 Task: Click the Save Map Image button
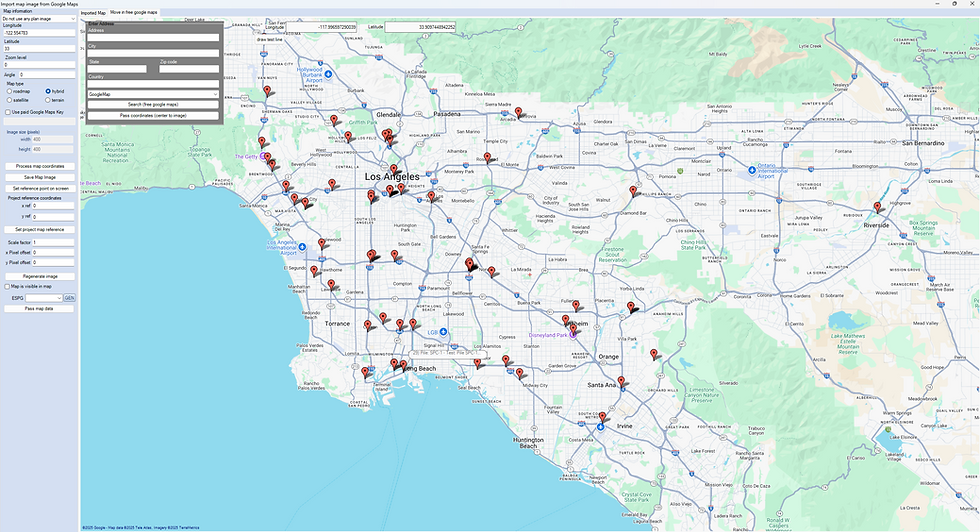tap(40, 178)
